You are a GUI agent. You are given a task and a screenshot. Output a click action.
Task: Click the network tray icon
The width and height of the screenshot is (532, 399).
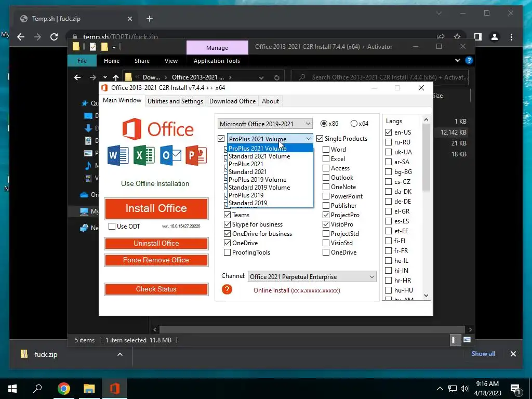pos(453,389)
